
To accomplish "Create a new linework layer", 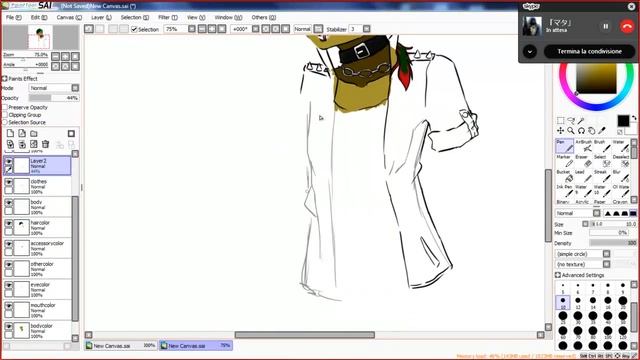I will point(22,133).
